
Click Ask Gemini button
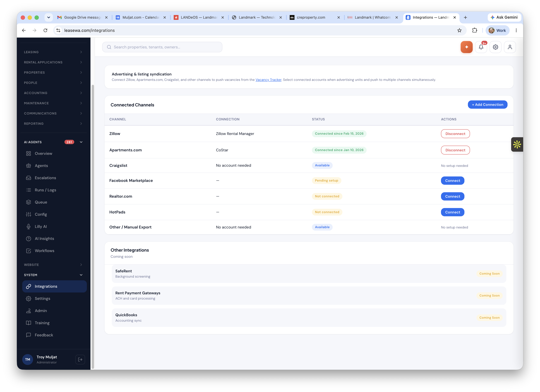click(504, 17)
